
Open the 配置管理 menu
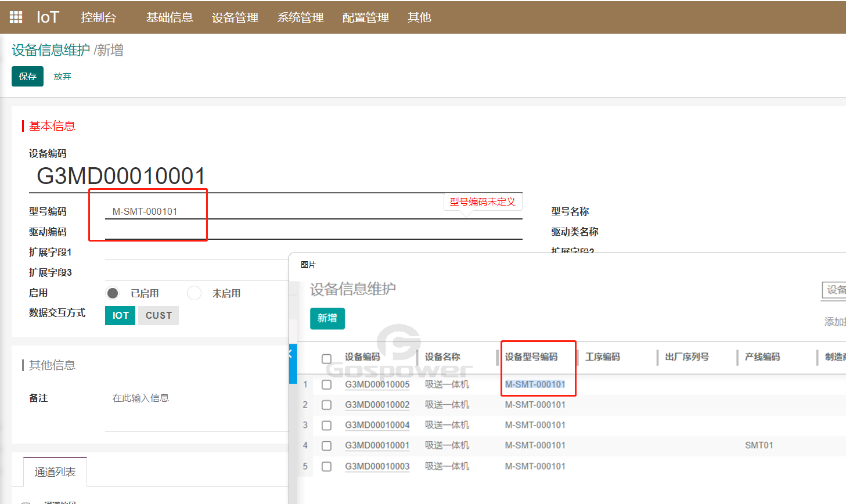click(366, 17)
